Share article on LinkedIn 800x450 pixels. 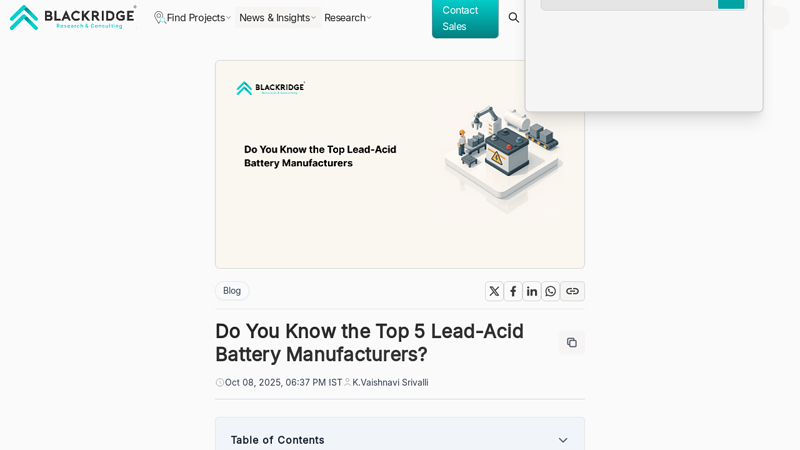(x=532, y=291)
